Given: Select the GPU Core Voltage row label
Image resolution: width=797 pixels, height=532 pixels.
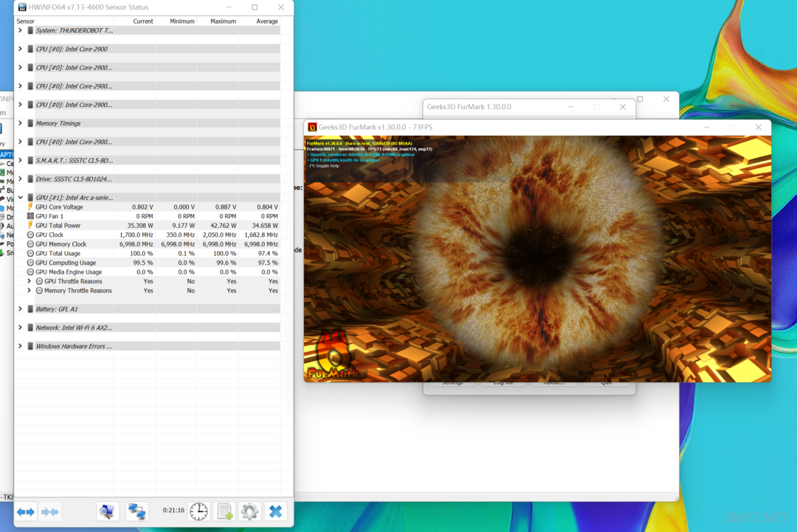Looking at the screenshot, I should point(59,207).
